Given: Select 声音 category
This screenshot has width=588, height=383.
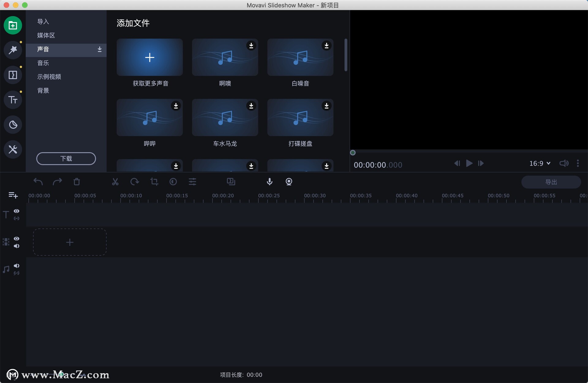Looking at the screenshot, I should (66, 49).
